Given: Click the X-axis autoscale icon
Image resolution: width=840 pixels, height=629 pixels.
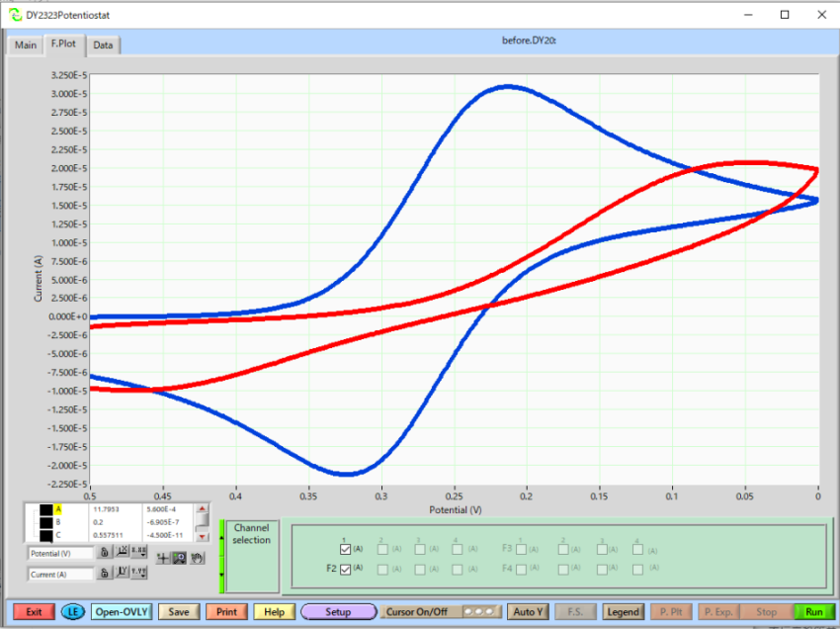Looking at the screenshot, I should (x=121, y=554).
